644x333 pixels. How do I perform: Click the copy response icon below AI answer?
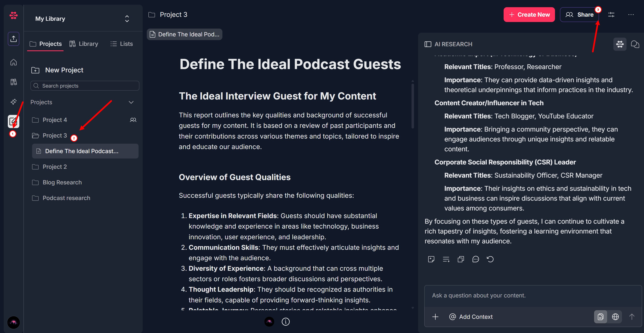point(460,259)
